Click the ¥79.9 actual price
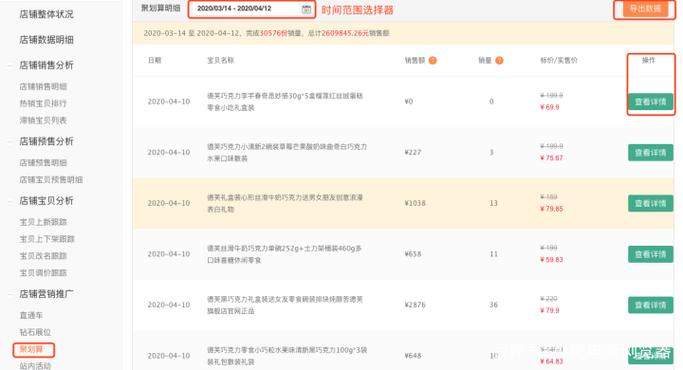This screenshot has height=370, width=683. (550, 311)
